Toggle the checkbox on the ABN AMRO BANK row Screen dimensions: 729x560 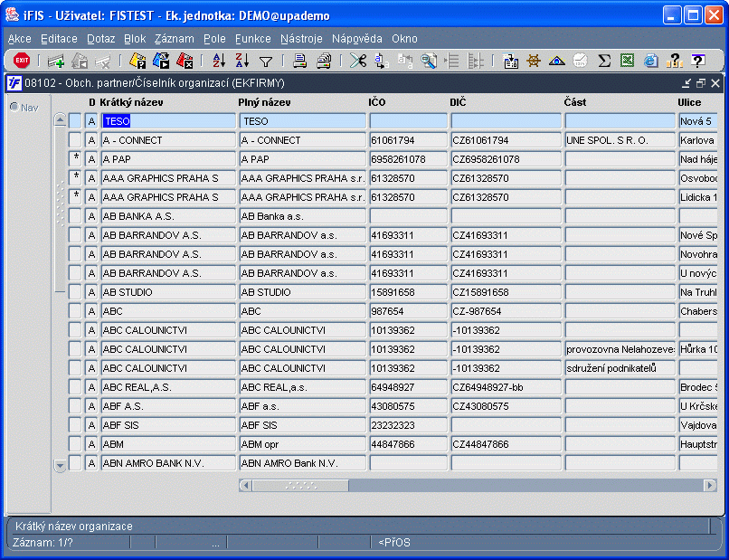click(75, 463)
